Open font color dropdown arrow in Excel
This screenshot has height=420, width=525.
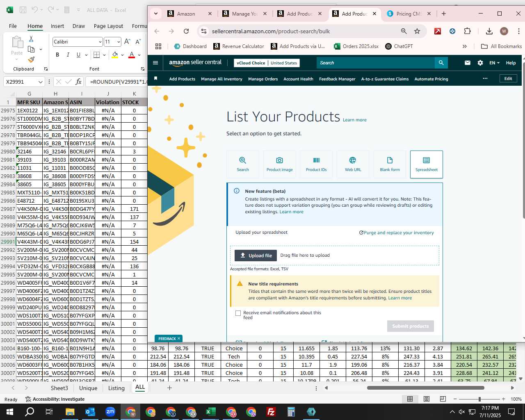pos(139,55)
